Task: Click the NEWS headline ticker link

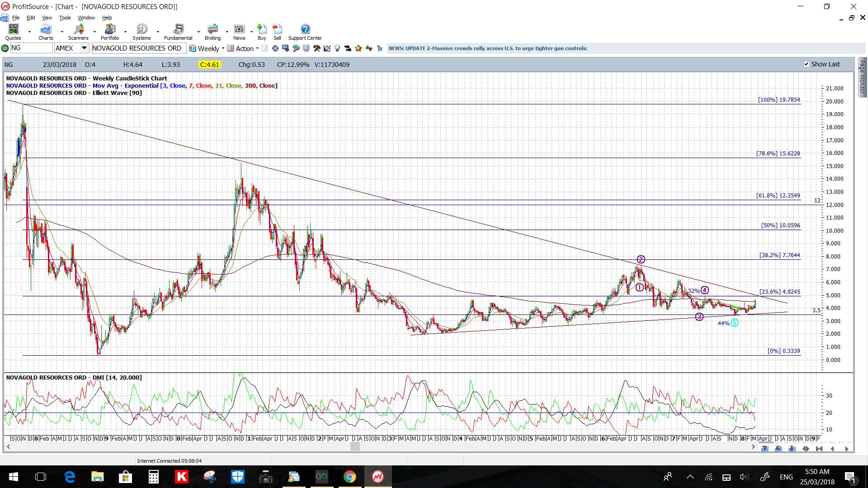Action: click(x=488, y=48)
